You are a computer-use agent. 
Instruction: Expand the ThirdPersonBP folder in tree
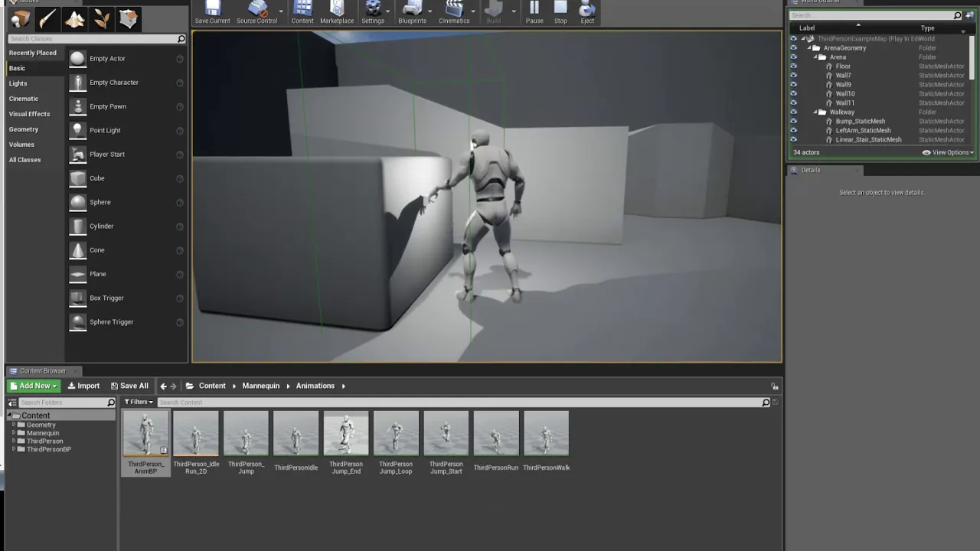[14, 449]
